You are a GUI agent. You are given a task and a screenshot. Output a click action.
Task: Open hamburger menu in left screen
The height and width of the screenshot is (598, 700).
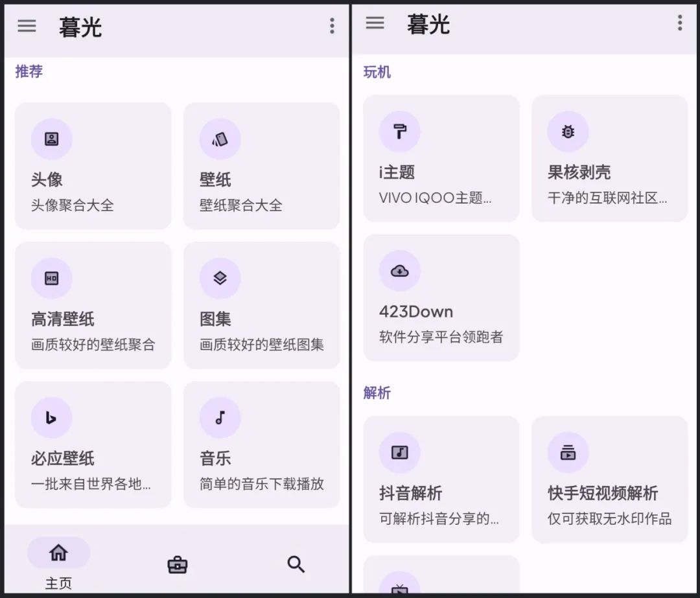27,26
